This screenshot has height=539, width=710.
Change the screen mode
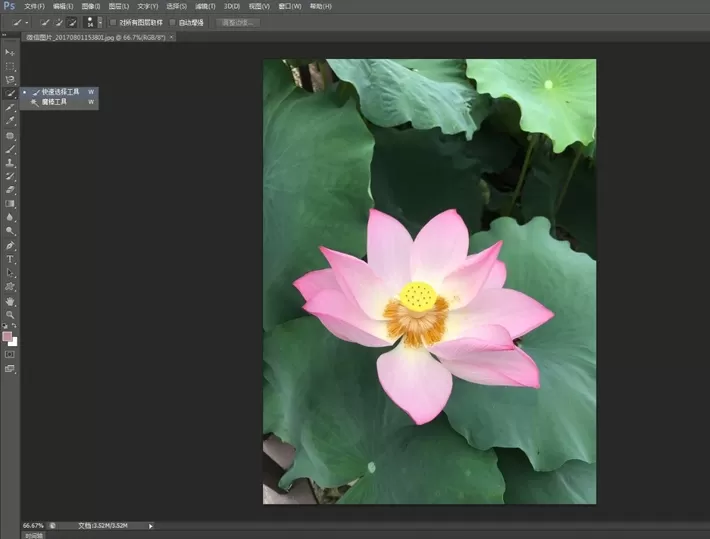[x=10, y=369]
